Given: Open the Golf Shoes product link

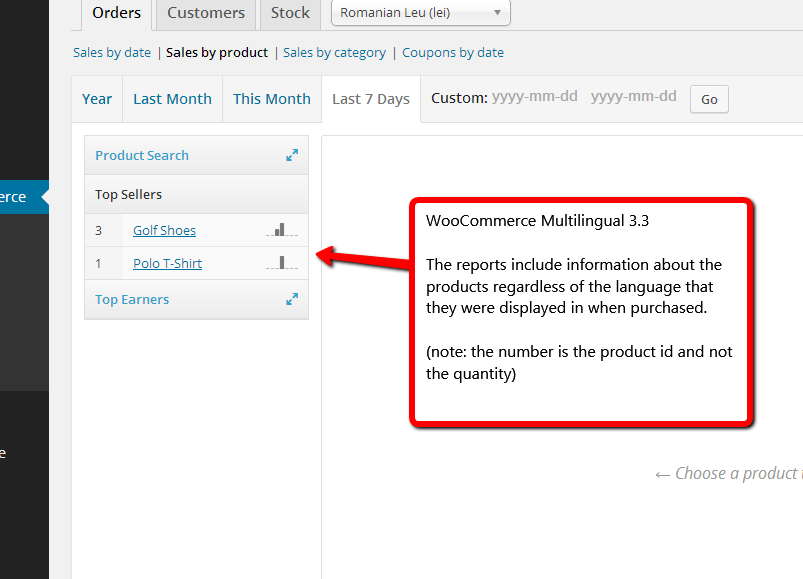Looking at the screenshot, I should [164, 230].
